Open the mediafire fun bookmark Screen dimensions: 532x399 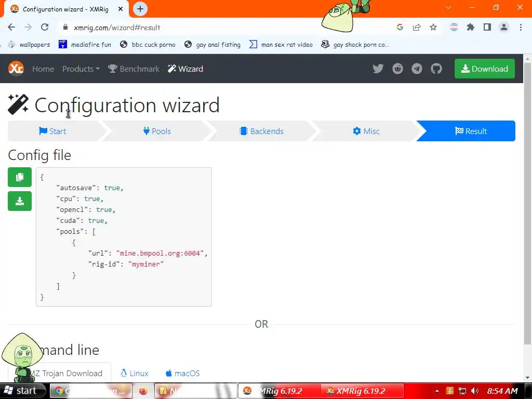click(x=85, y=45)
